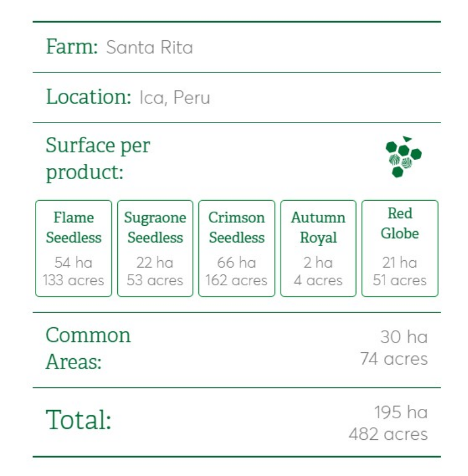Select the 195 ha total value
Image resolution: width=468 pixels, height=476 pixels.
[401, 412]
